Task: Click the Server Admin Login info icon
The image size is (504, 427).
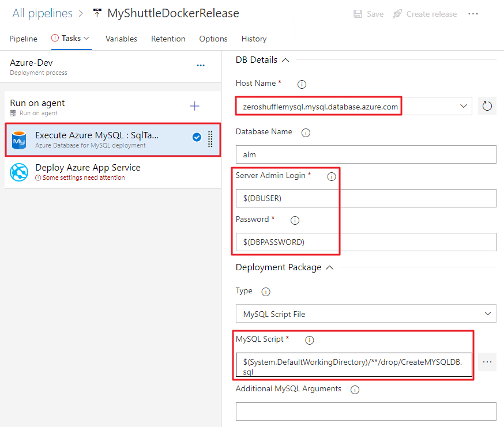Action: click(x=332, y=176)
